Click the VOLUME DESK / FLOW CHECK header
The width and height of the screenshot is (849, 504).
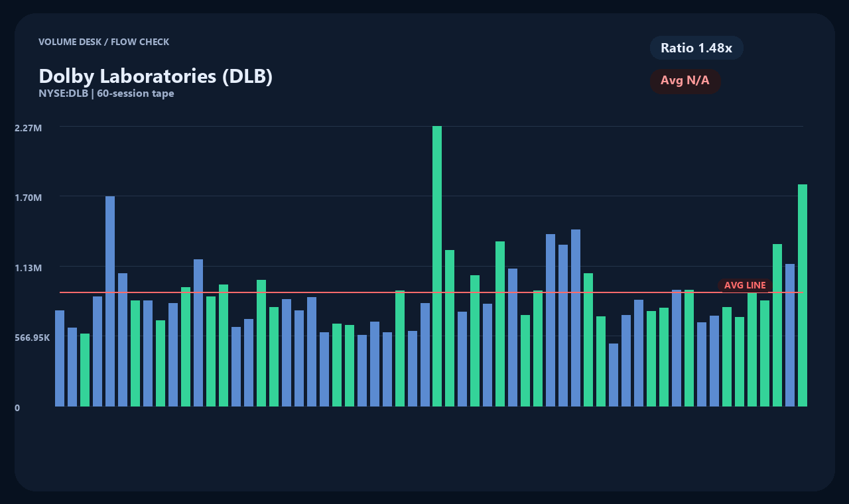(x=104, y=42)
